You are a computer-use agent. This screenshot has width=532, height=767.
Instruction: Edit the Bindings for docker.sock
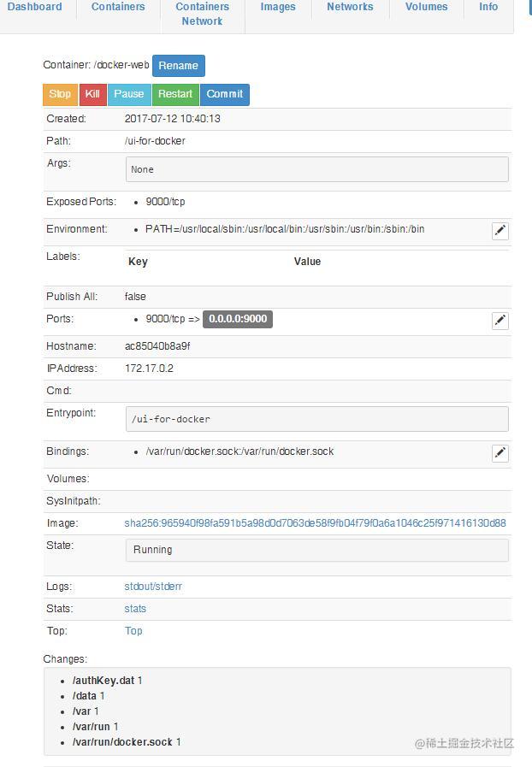point(499,453)
